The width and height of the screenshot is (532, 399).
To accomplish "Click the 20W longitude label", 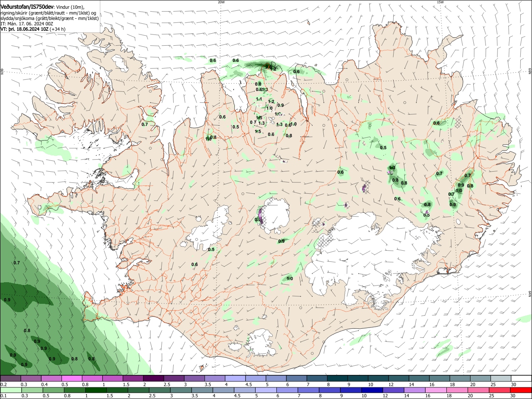I will 221,2.
